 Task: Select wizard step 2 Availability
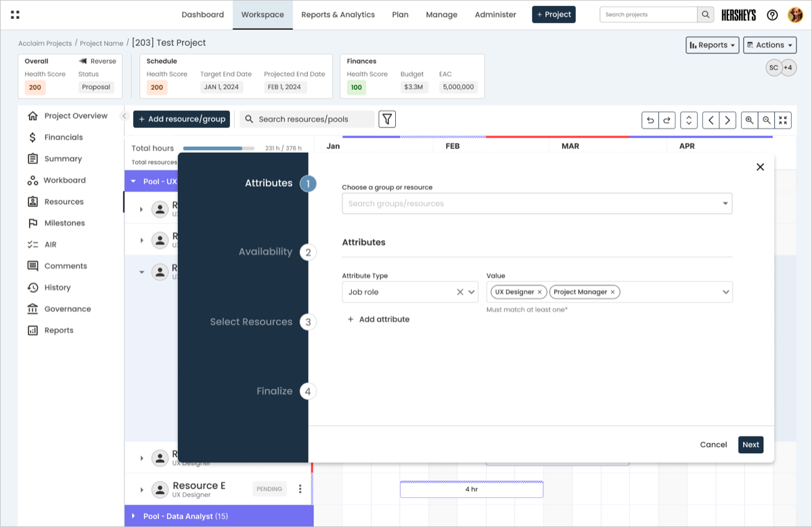(x=308, y=252)
